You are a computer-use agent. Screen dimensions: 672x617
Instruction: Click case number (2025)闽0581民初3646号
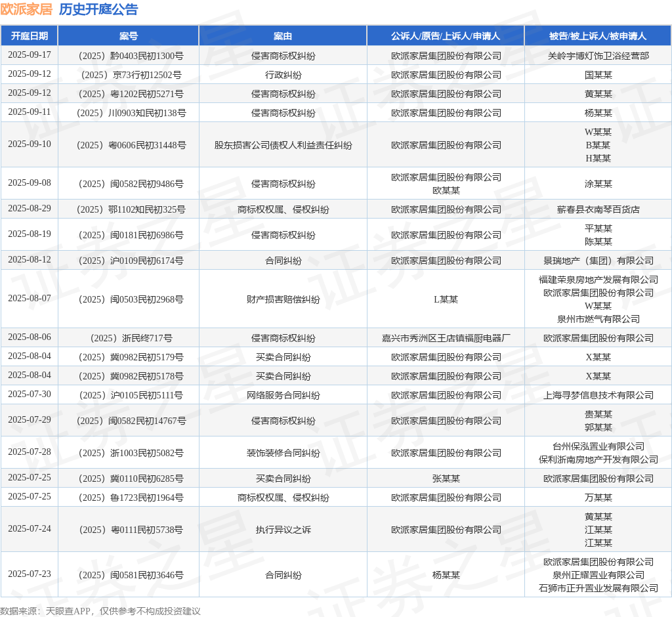coord(129,575)
